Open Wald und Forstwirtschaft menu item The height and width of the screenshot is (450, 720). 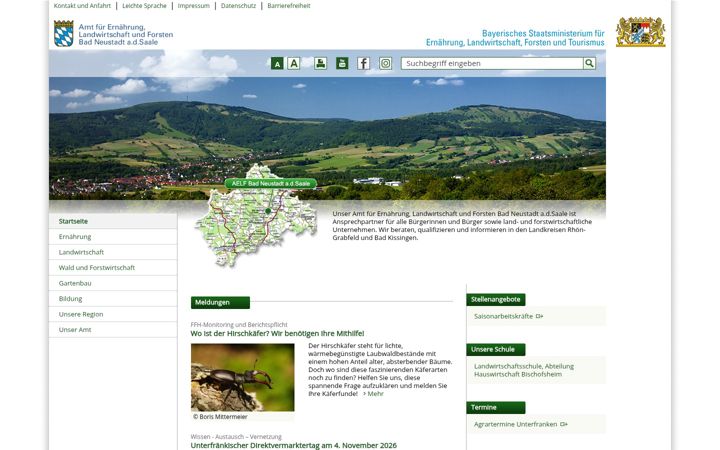[113, 268]
